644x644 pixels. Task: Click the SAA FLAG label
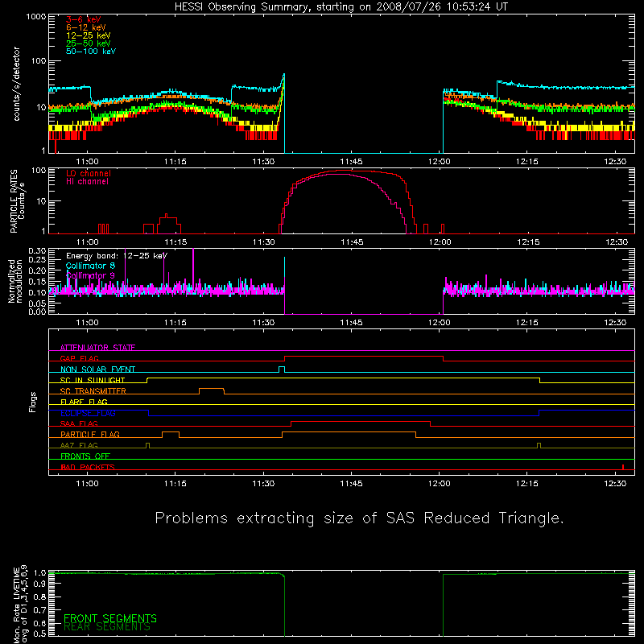79,423
